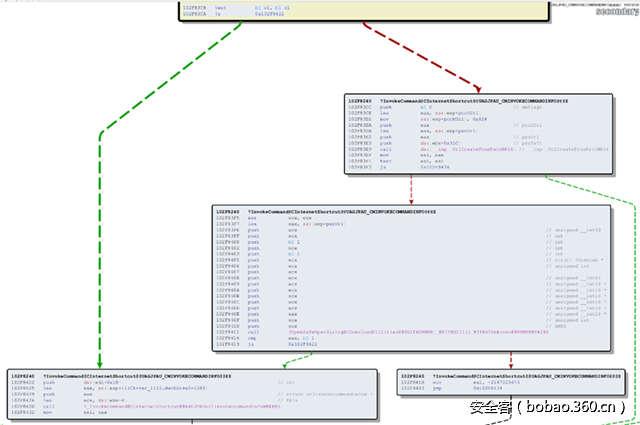Click 'push ecx' commented unsigned __int32
Image resolution: width=640 pixels, height=425 pixels.
click(x=409, y=230)
